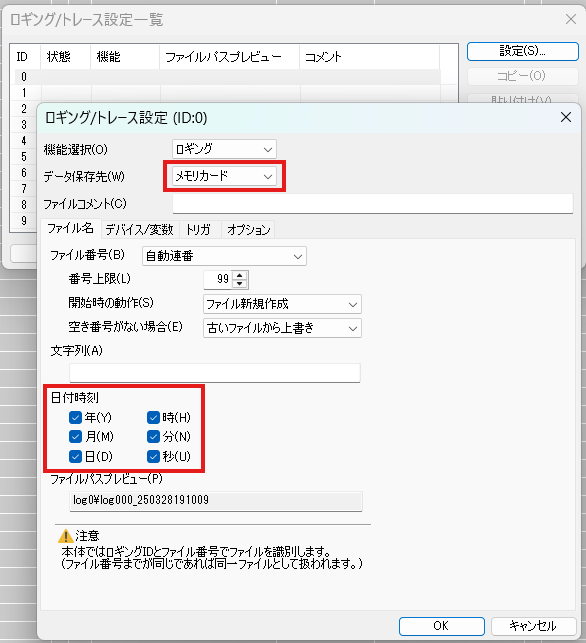Open the 開始時の動作 dropdown
This screenshot has height=643, width=586.
[282, 304]
